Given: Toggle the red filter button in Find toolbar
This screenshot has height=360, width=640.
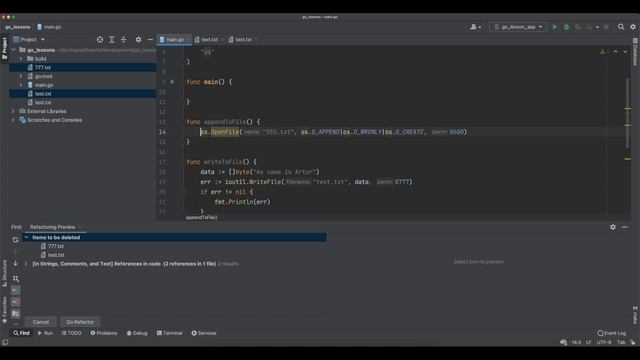Looking at the screenshot, I should tap(16, 302).
